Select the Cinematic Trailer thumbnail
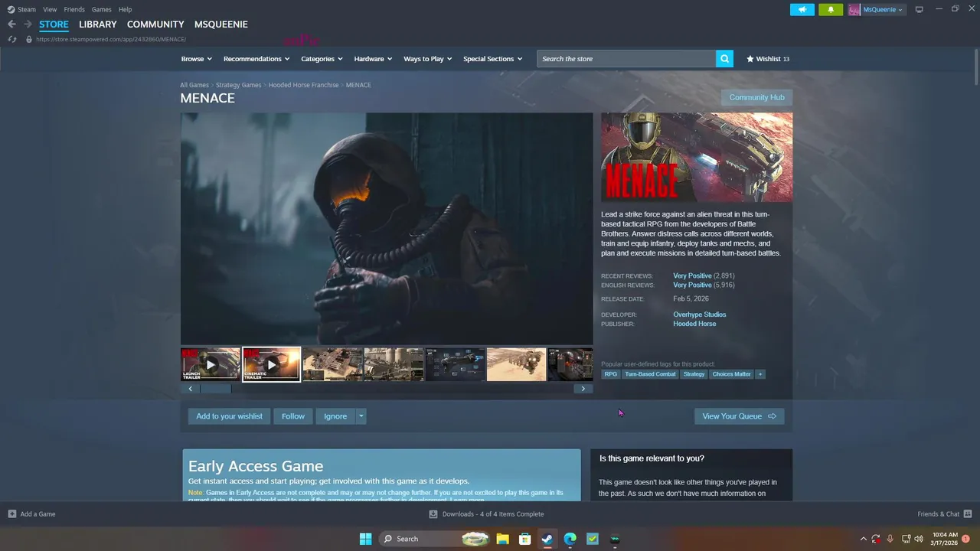Viewport: 980px width, 551px height. click(272, 364)
